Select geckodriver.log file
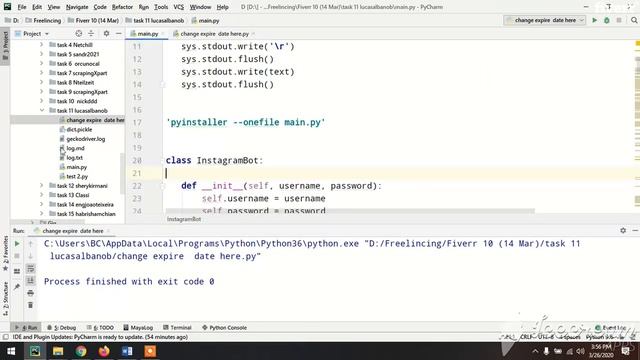 86,139
